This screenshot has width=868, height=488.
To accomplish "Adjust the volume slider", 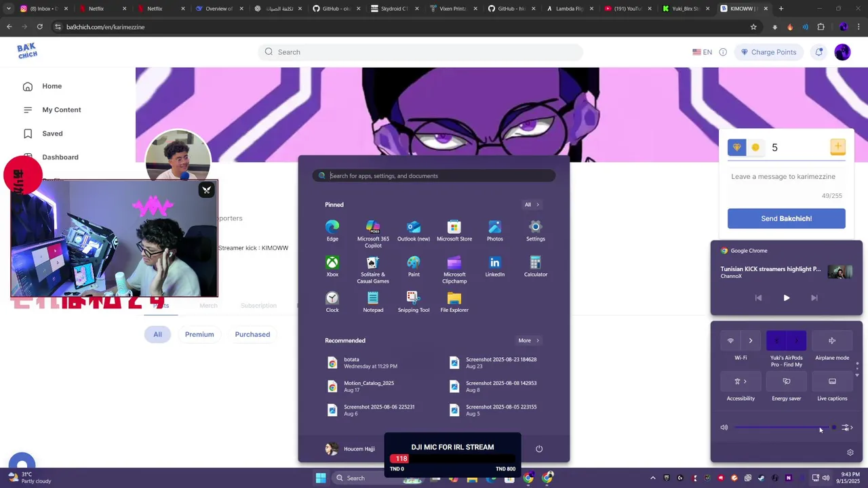I will tap(784, 428).
